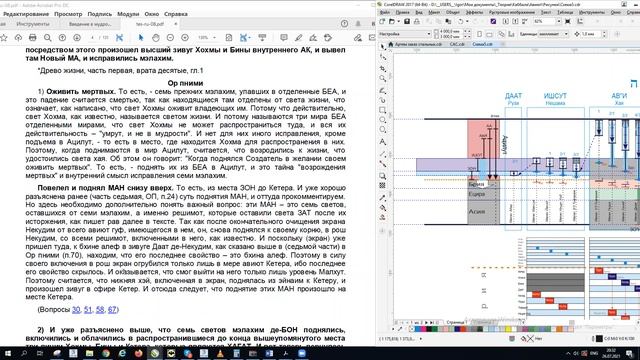640x360 pixels.
Task: Choose the selection arrow tool in Acrobat
Action: click(x=141, y=38)
